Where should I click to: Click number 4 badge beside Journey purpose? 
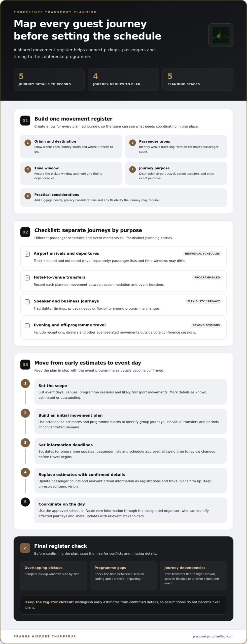point(132,169)
